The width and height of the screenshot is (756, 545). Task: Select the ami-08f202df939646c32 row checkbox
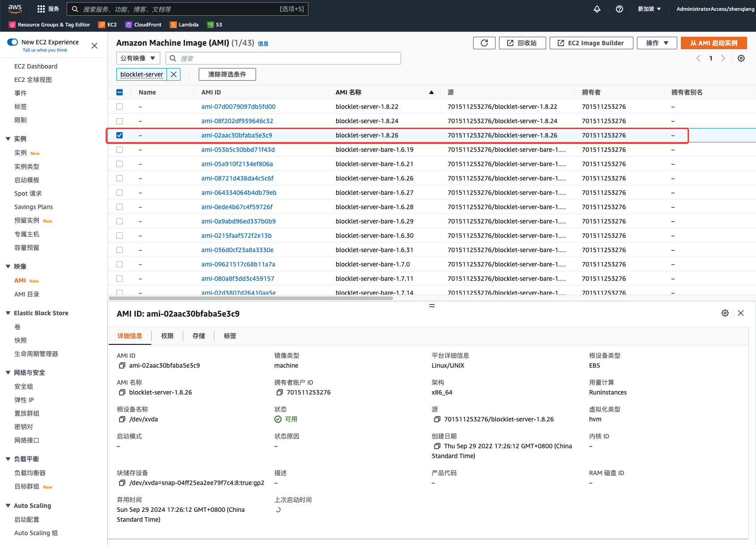tap(120, 121)
